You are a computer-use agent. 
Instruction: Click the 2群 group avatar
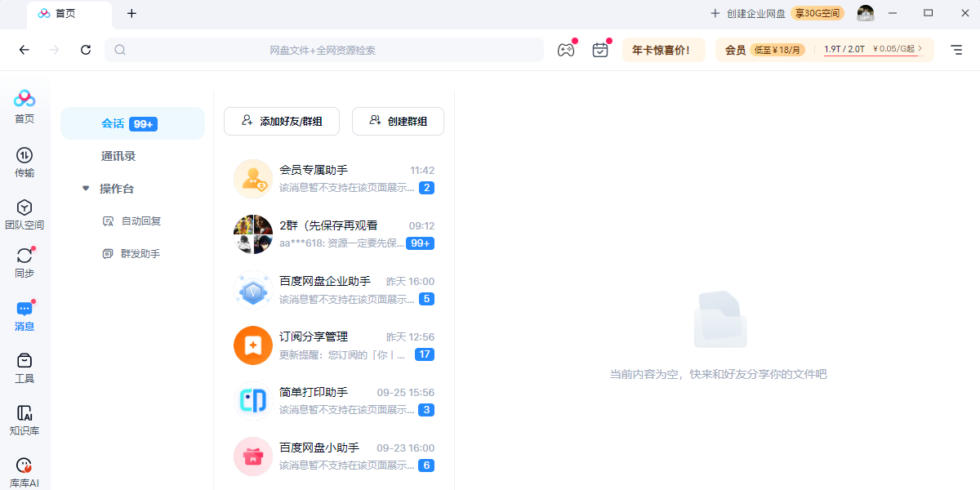click(253, 234)
